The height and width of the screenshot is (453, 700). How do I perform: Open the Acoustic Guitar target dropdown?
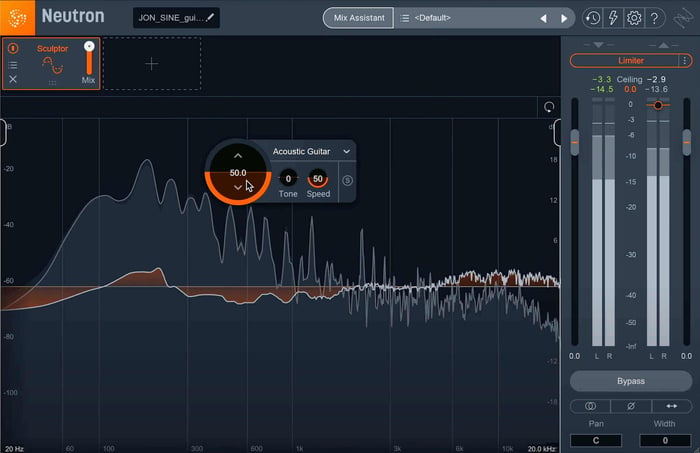[x=312, y=152]
